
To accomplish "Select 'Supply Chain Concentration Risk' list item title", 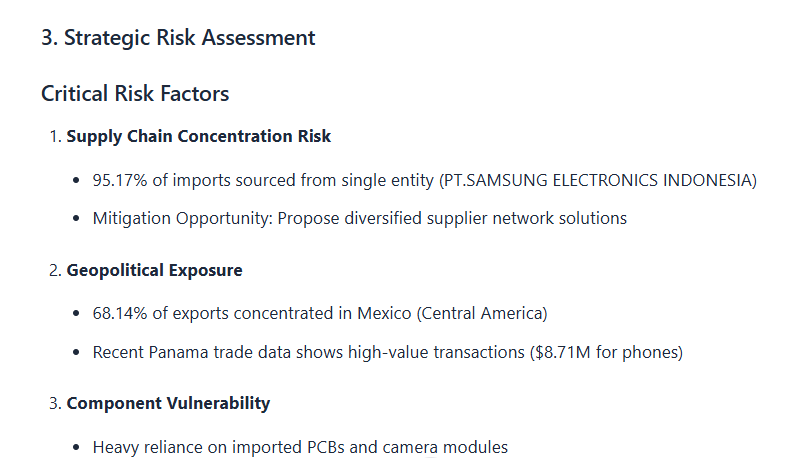I will point(198,137).
